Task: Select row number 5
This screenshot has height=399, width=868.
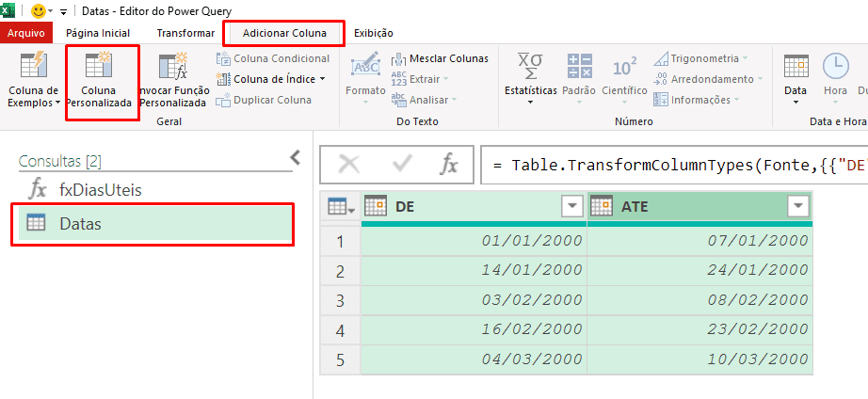Action: tap(341, 360)
